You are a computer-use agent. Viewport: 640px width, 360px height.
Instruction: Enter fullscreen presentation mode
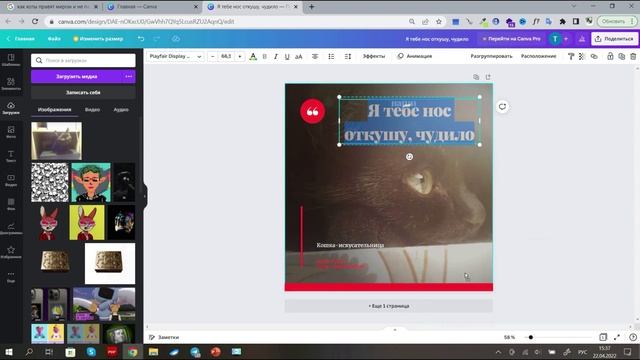(x=617, y=337)
